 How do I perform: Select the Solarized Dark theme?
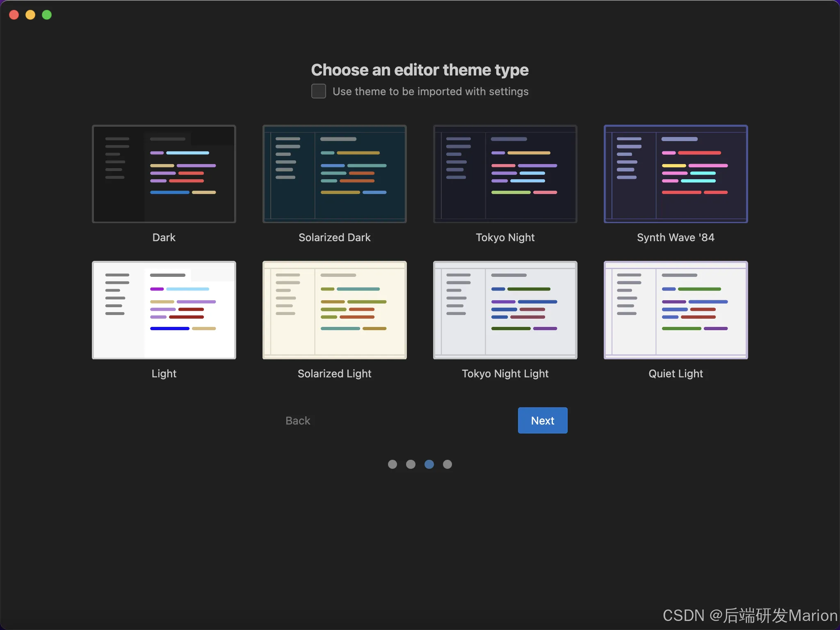coord(334,174)
